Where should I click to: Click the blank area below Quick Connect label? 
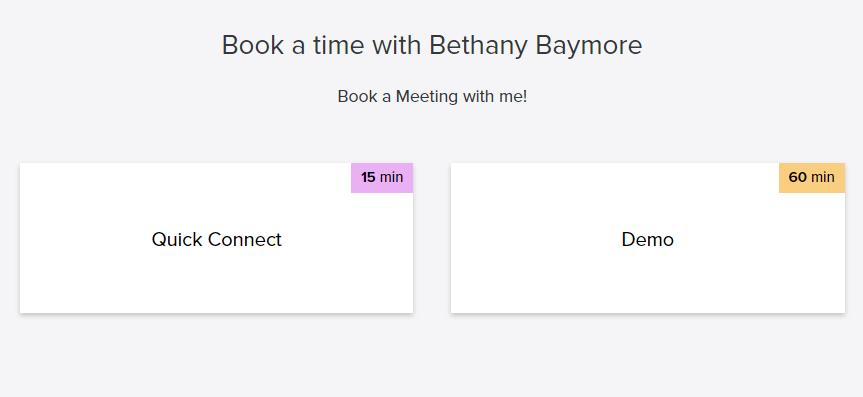point(216,282)
